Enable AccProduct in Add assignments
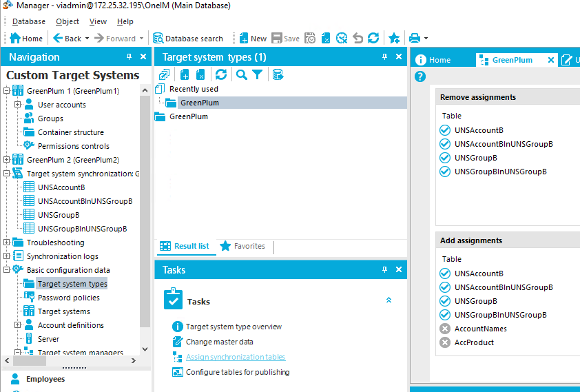The image size is (580, 392). point(445,342)
